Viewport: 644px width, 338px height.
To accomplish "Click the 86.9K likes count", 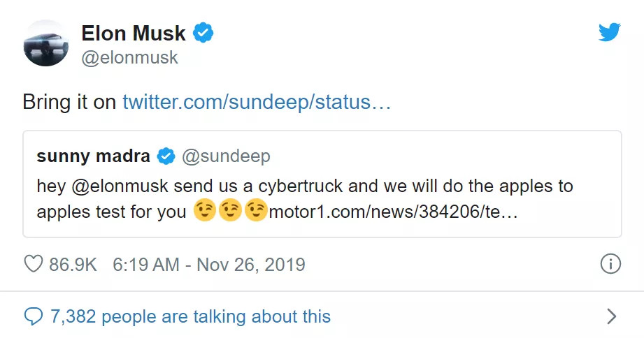I will coord(73,265).
